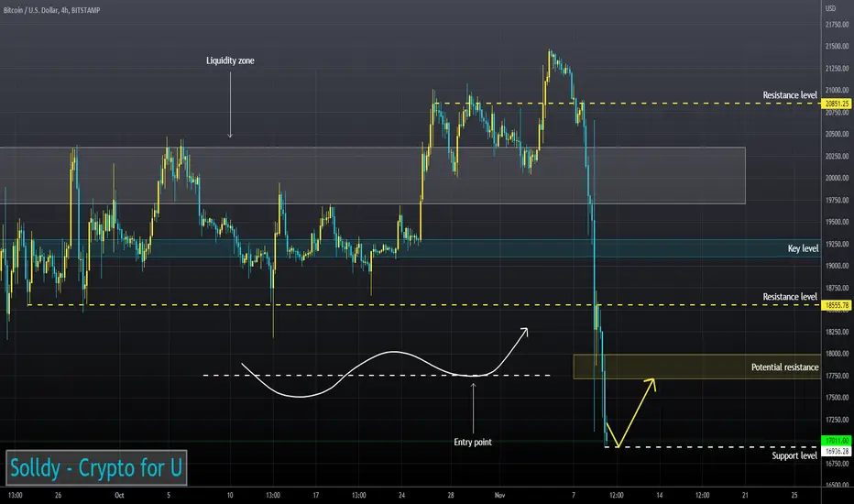Select the 'Entry point' text annotation

[473, 442]
